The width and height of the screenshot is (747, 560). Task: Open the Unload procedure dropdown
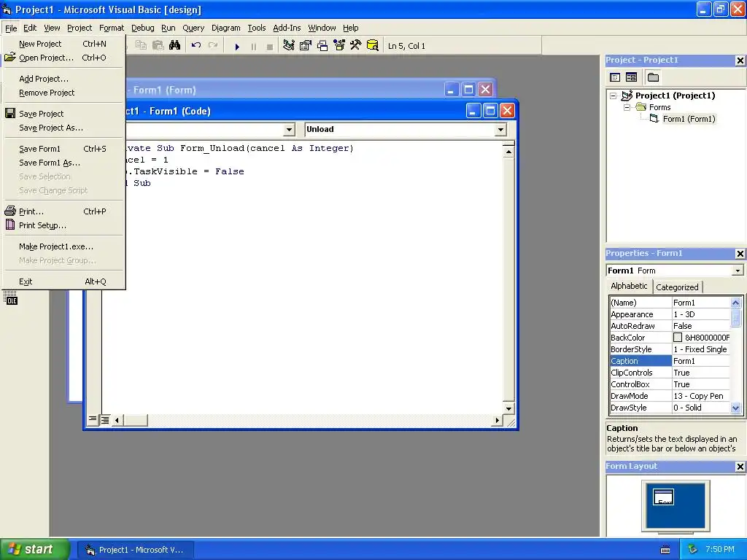[500, 130]
